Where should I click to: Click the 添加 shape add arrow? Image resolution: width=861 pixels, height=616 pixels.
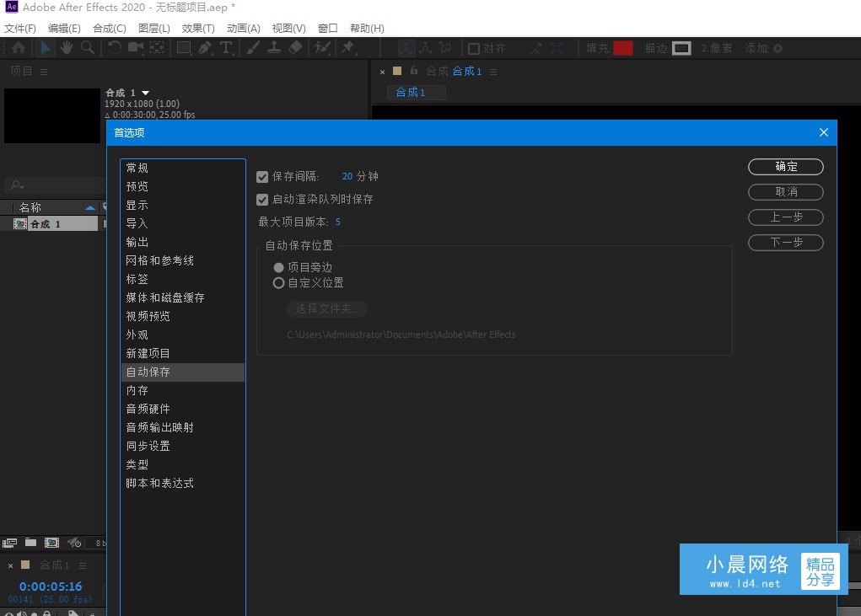coord(778,48)
